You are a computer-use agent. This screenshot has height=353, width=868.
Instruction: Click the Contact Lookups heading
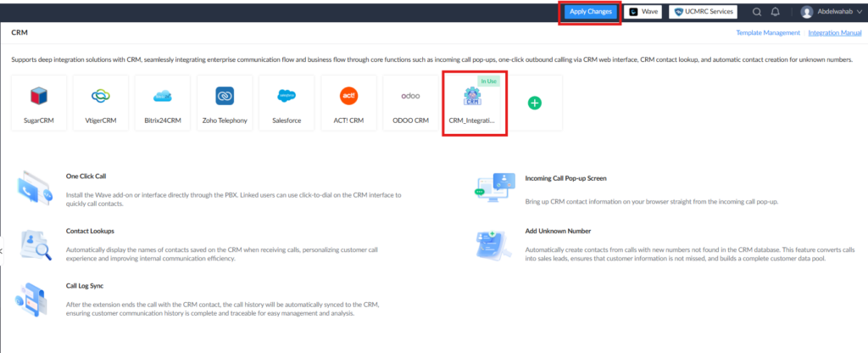[x=90, y=231]
